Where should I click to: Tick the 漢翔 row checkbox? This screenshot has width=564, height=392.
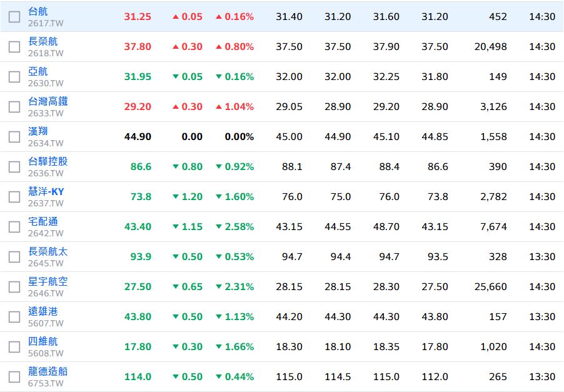[14, 137]
